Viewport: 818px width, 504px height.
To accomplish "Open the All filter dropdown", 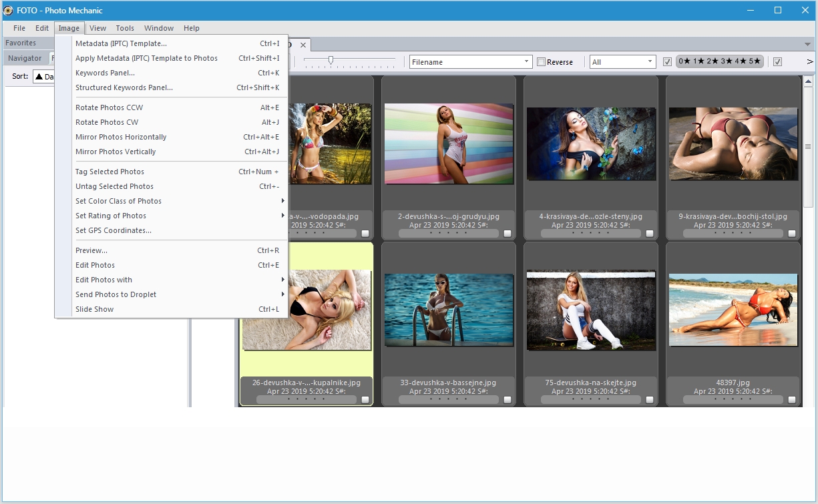I will (622, 62).
